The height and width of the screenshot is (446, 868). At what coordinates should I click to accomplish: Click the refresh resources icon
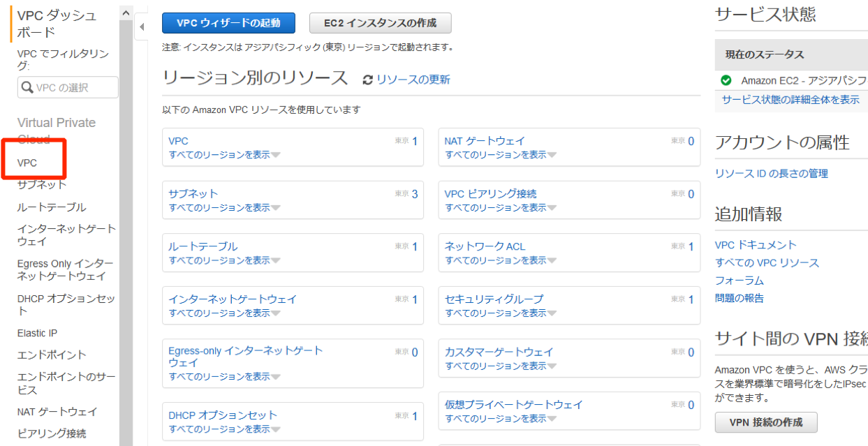(x=368, y=80)
